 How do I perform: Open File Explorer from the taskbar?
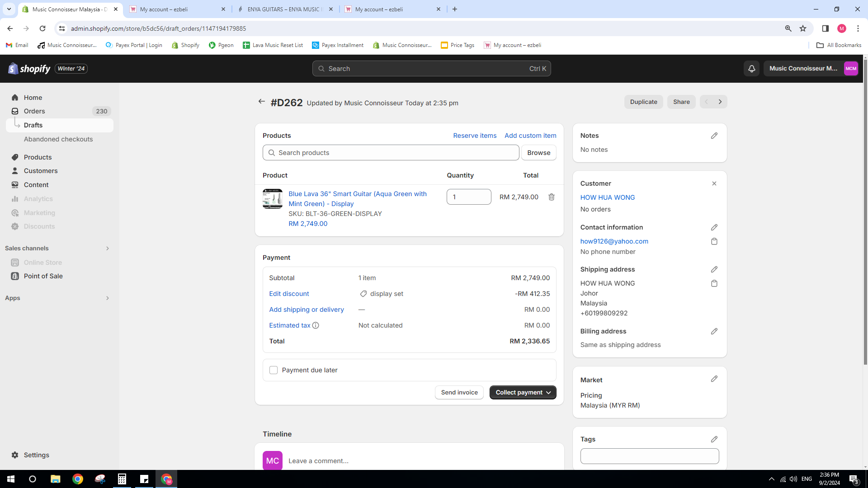point(55,479)
